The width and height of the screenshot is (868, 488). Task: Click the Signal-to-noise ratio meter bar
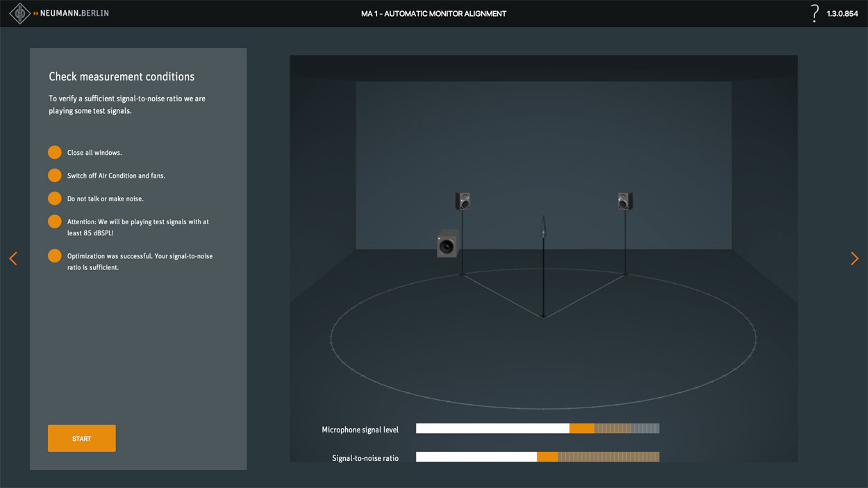click(537, 457)
